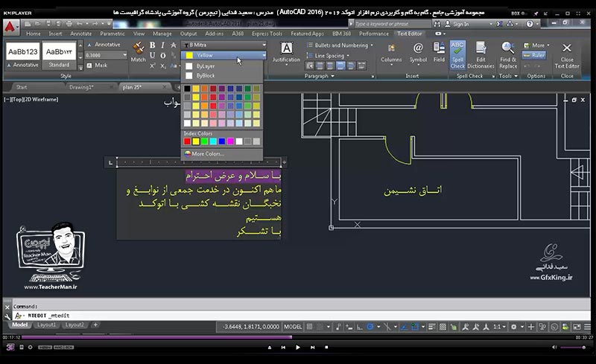This screenshot has height=364, width=596.
Task: Pick the cyan index color swatch
Action: click(213, 141)
